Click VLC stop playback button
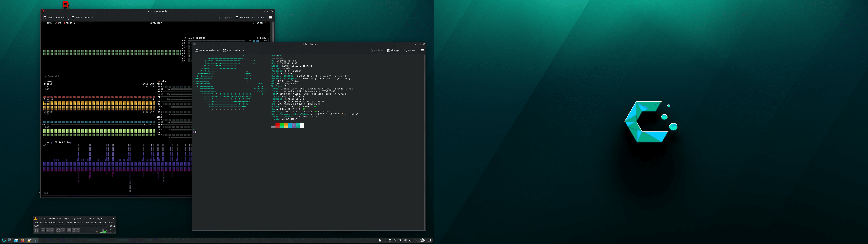This screenshot has width=868, height=244. [48, 230]
